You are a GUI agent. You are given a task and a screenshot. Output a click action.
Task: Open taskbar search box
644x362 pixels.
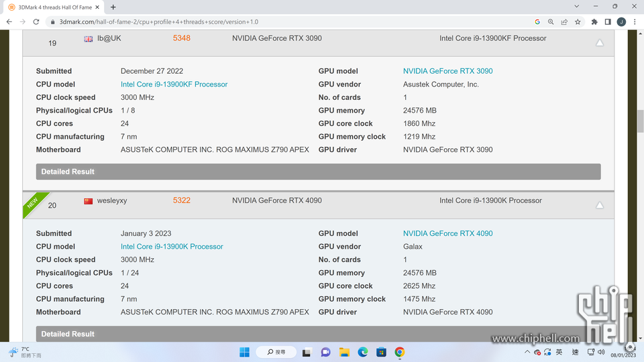276,352
